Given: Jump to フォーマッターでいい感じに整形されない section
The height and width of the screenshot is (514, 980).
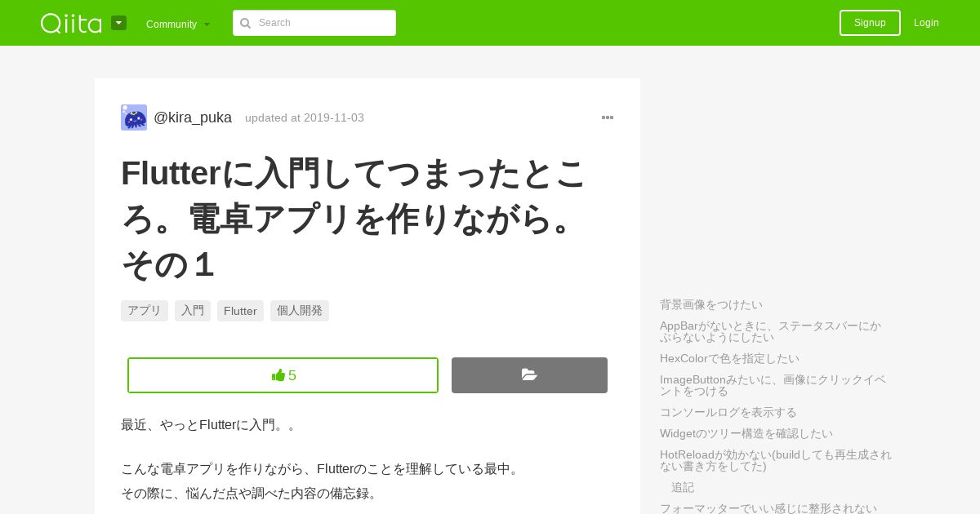Looking at the screenshot, I should [x=768, y=508].
